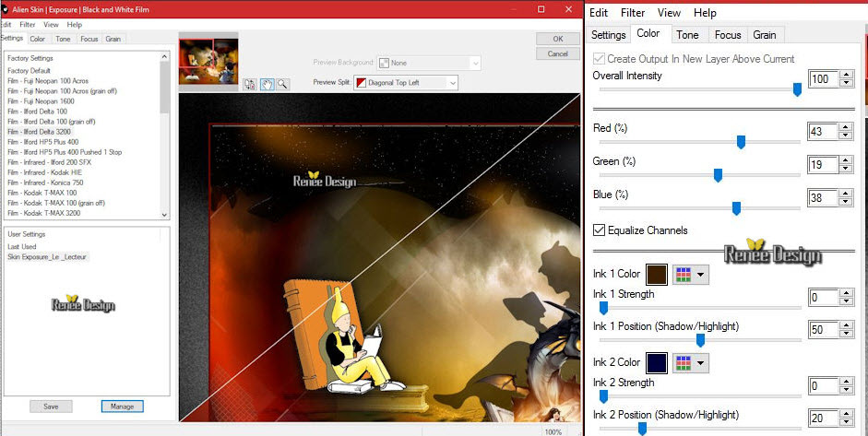Viewport: 868px width, 436px height.
Task: Click the Ink 2 Color swatch
Action: click(657, 362)
